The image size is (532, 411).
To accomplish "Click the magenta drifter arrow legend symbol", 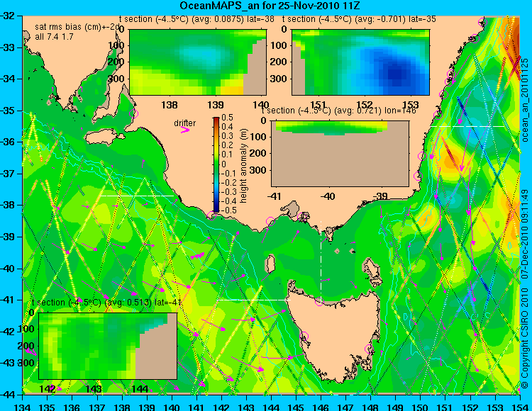I will [x=185, y=130].
